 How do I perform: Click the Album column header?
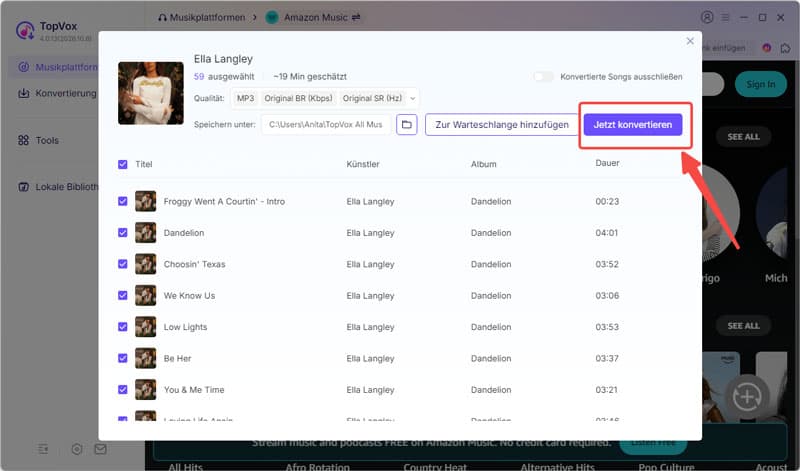point(483,164)
